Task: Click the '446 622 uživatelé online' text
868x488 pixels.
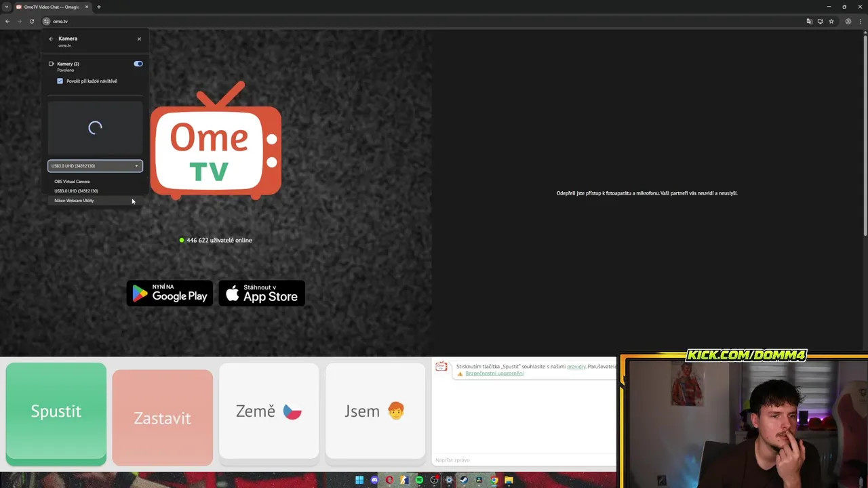Action: 219,240
